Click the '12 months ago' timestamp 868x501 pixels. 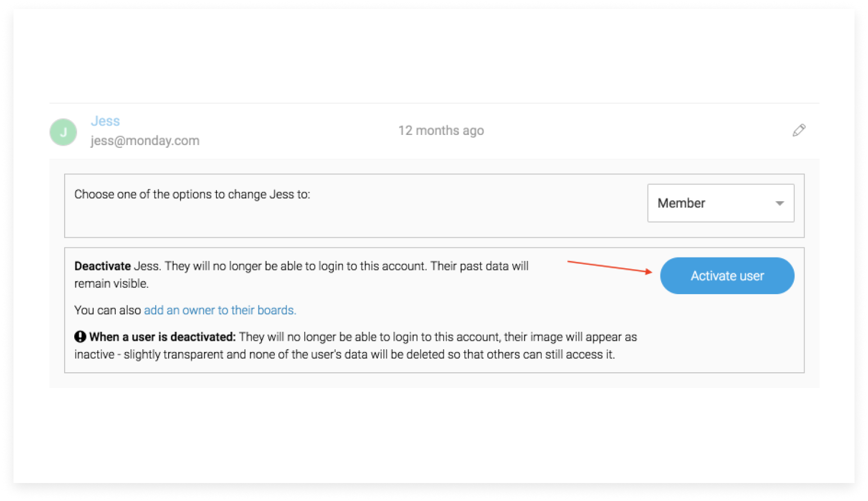click(x=441, y=130)
